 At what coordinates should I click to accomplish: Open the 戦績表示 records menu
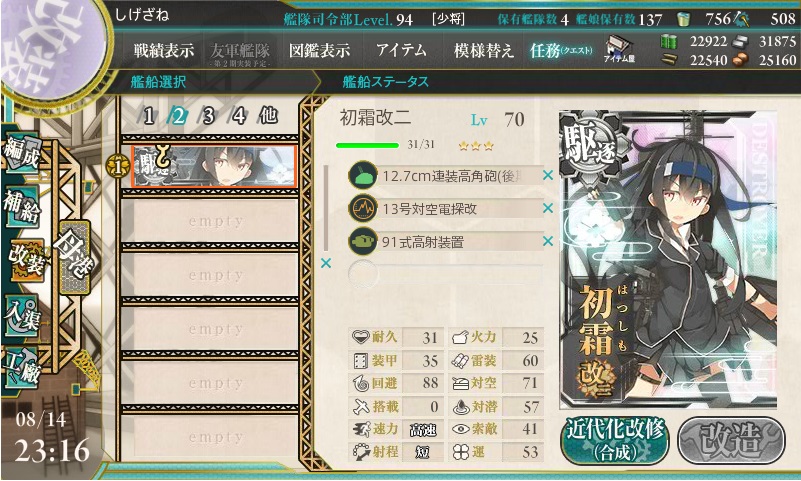[x=164, y=51]
